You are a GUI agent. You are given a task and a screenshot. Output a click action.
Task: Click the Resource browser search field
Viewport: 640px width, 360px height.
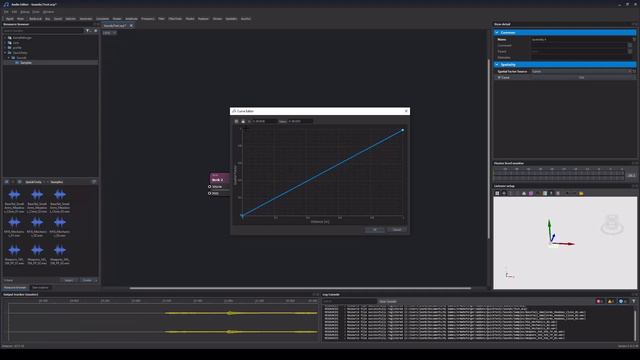[43, 31]
